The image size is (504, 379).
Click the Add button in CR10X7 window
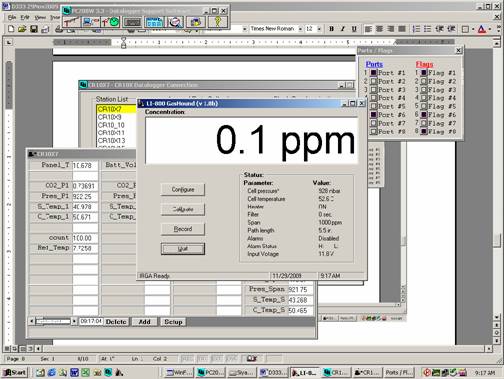click(x=144, y=322)
